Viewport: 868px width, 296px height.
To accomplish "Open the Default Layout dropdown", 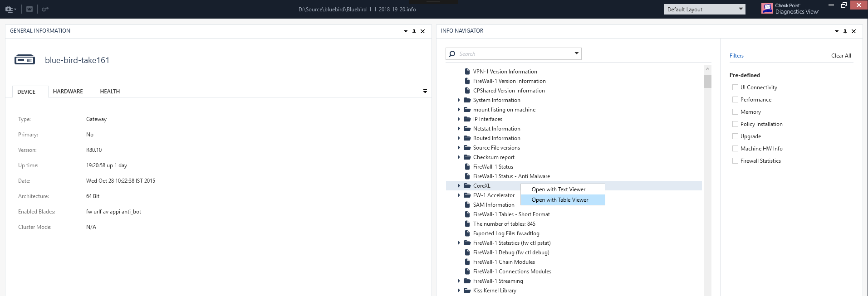I will click(704, 9).
